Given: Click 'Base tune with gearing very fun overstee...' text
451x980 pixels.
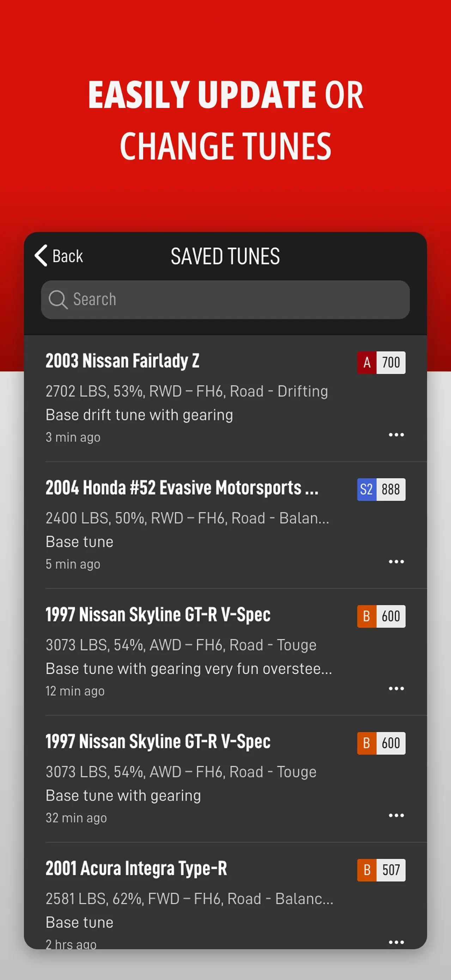Looking at the screenshot, I should click(189, 669).
